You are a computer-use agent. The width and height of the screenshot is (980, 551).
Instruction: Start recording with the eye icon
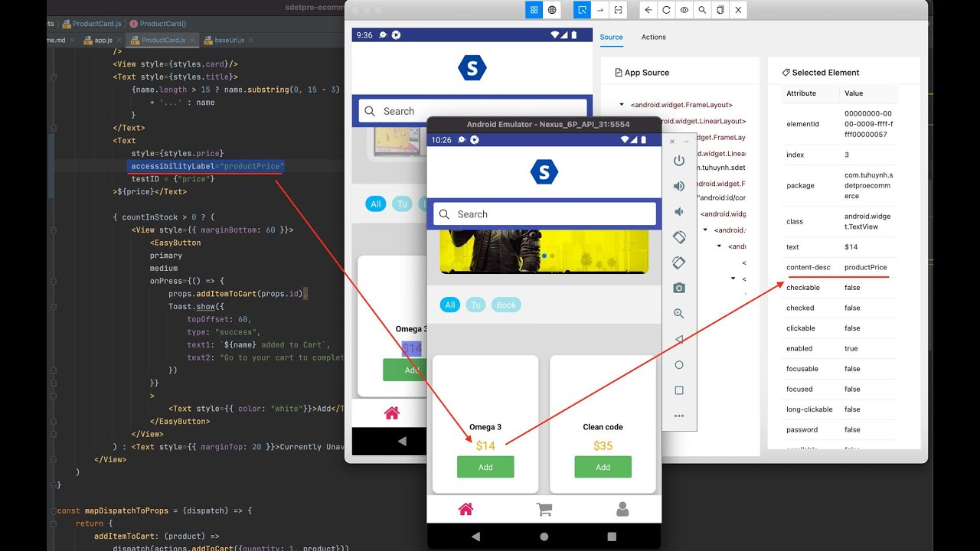point(684,10)
